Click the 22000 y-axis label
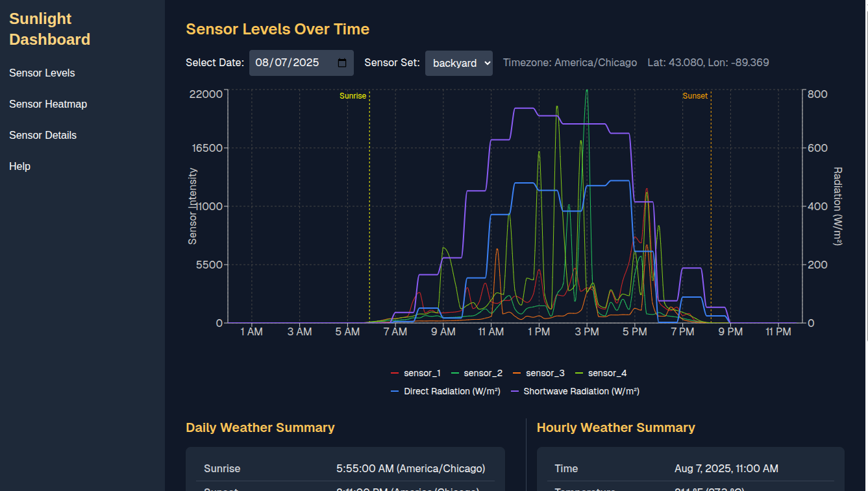This screenshot has width=868, height=491. pyautogui.click(x=206, y=94)
